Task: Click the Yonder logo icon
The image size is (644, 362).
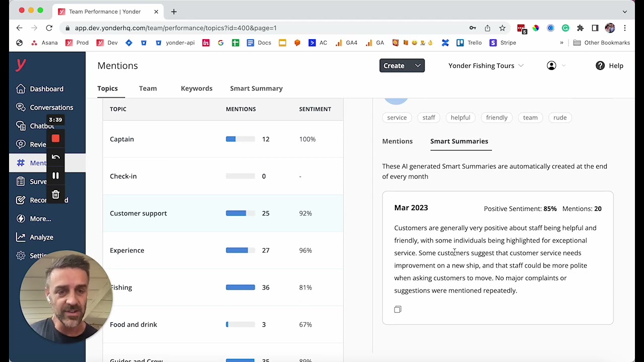Action: 21,64
